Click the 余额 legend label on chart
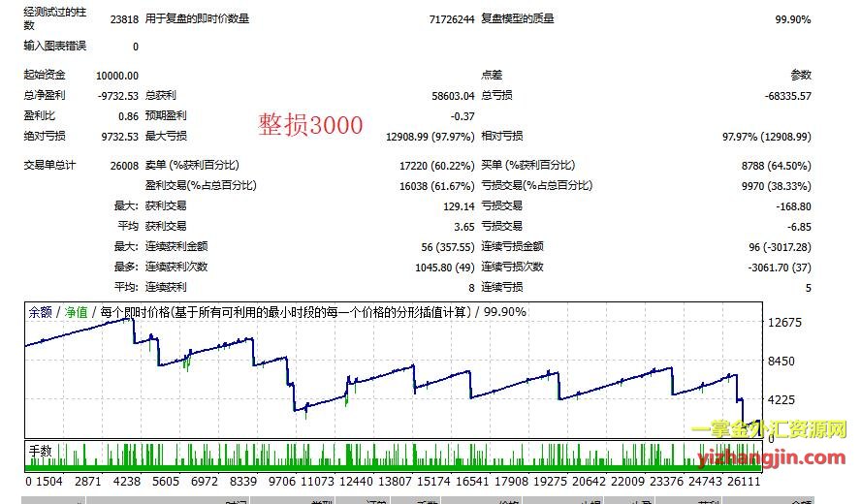 point(40,312)
